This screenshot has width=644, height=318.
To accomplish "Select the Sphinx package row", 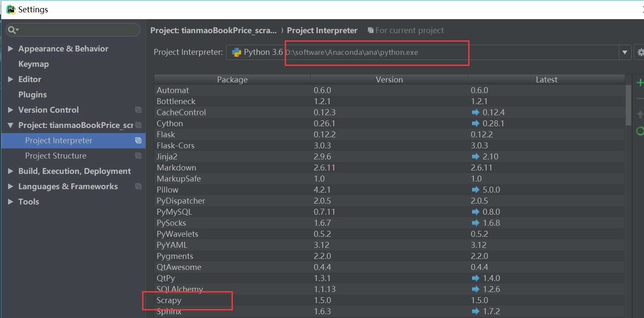I will [x=389, y=311].
